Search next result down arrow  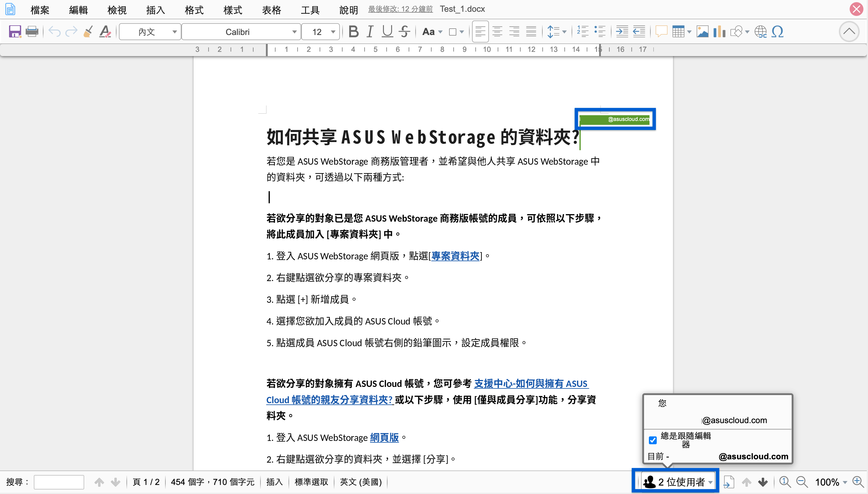(x=115, y=482)
